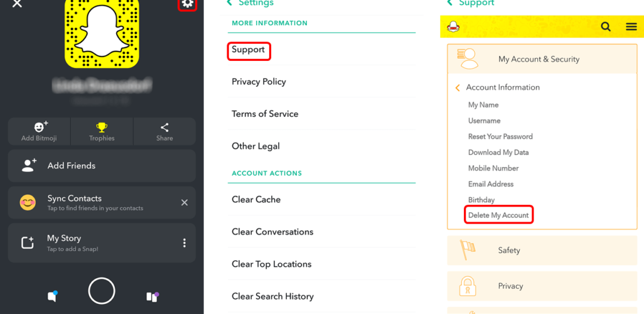Image resolution: width=644 pixels, height=314 pixels.
Task: Open the stories icon beside the shutter
Action: [152, 296]
